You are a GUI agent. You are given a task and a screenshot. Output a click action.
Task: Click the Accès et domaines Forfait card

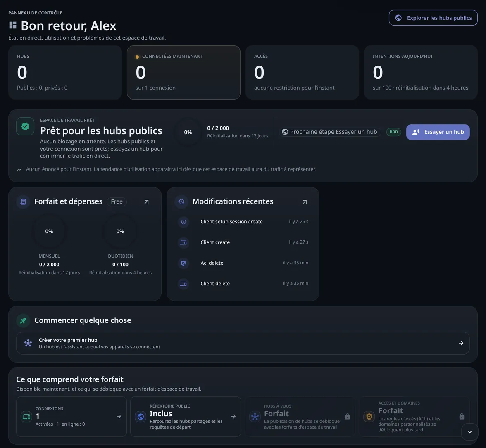pyautogui.click(x=414, y=417)
